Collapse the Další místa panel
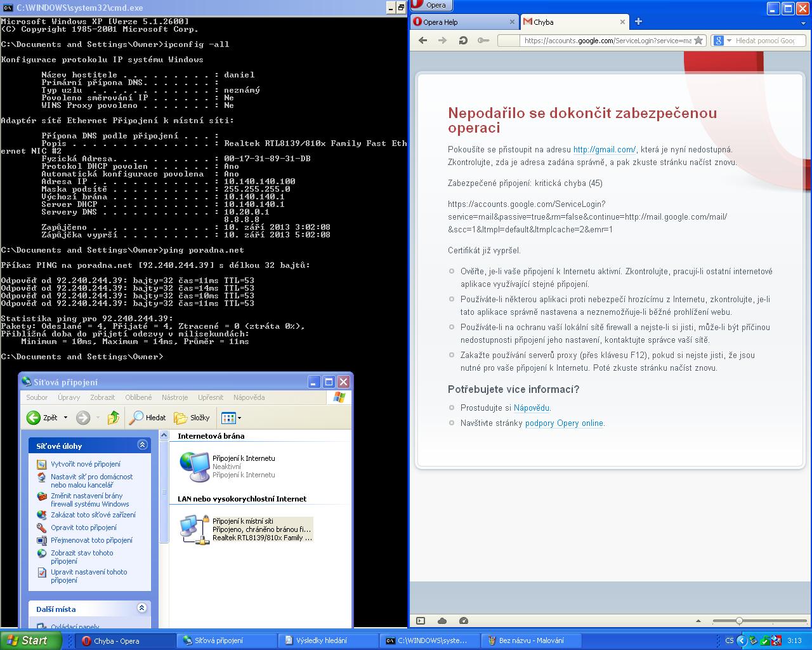 coord(142,608)
